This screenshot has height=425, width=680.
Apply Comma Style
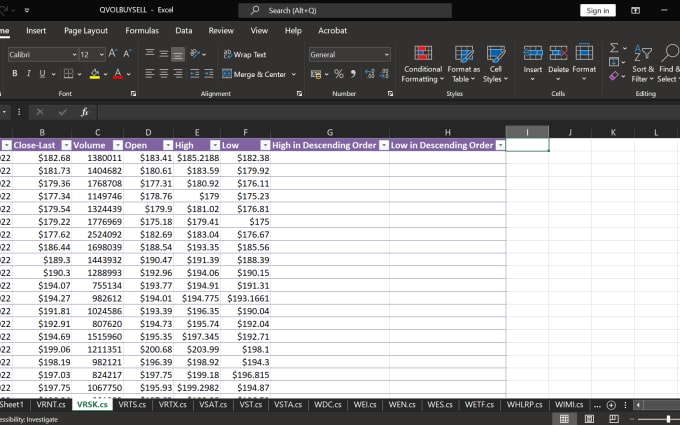tap(353, 74)
